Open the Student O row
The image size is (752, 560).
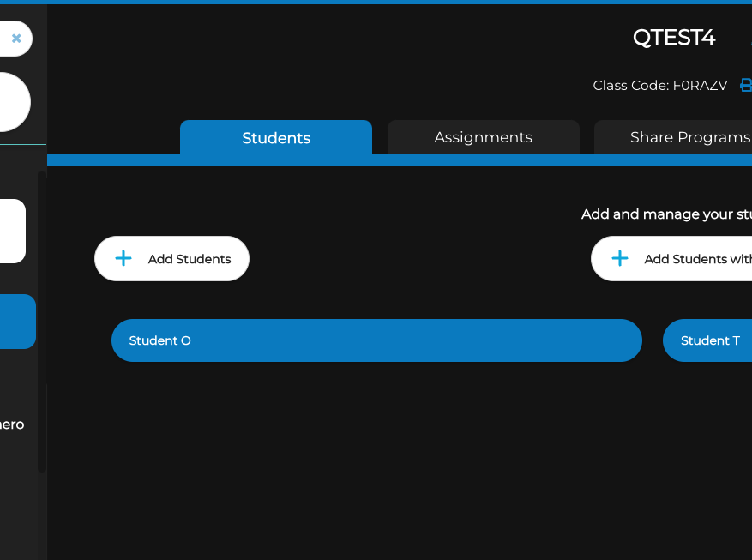376,340
